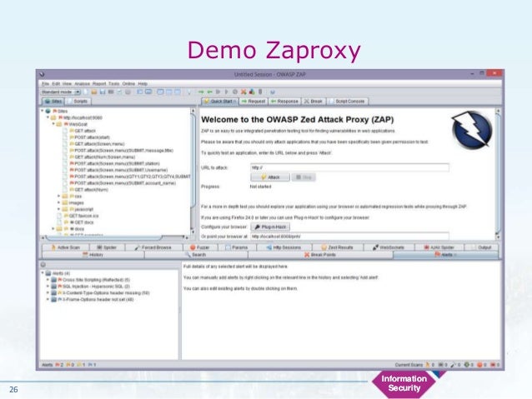Click the Persist Session save icon

click(103, 92)
